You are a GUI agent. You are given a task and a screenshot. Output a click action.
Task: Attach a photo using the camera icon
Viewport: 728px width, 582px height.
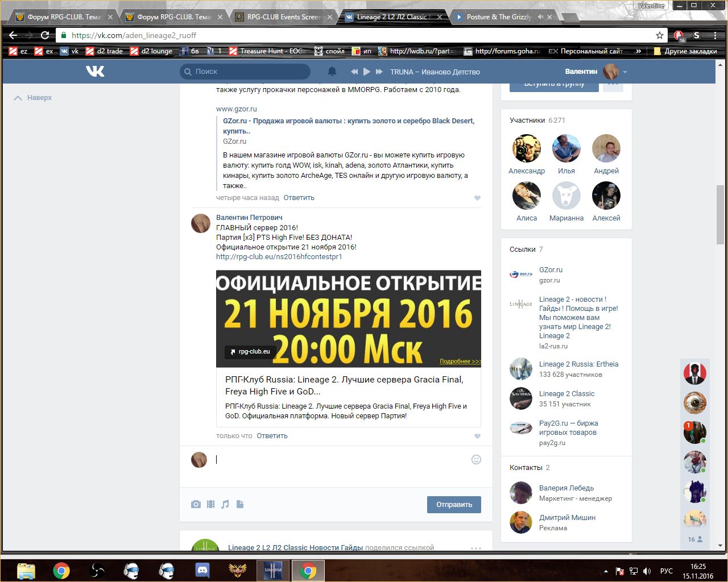point(196,504)
